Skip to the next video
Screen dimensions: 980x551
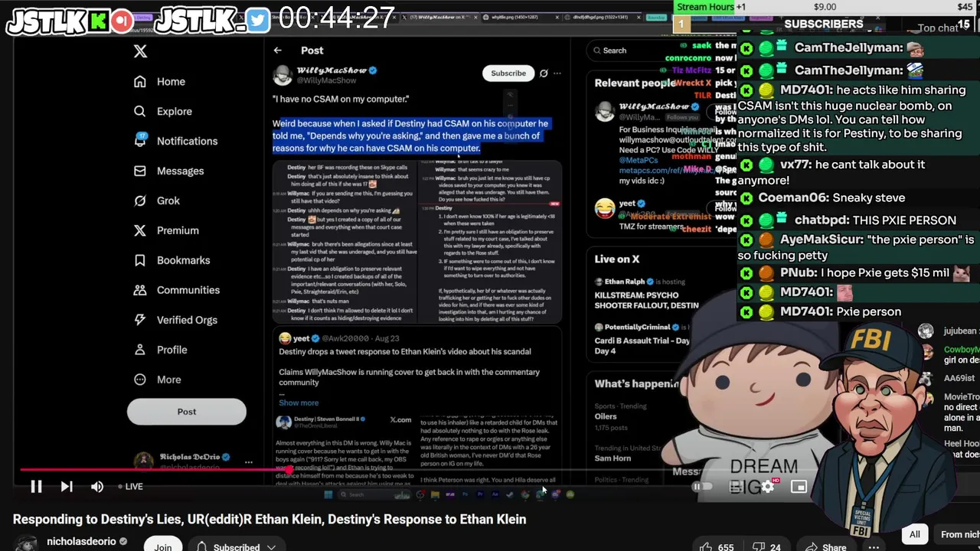[67, 487]
